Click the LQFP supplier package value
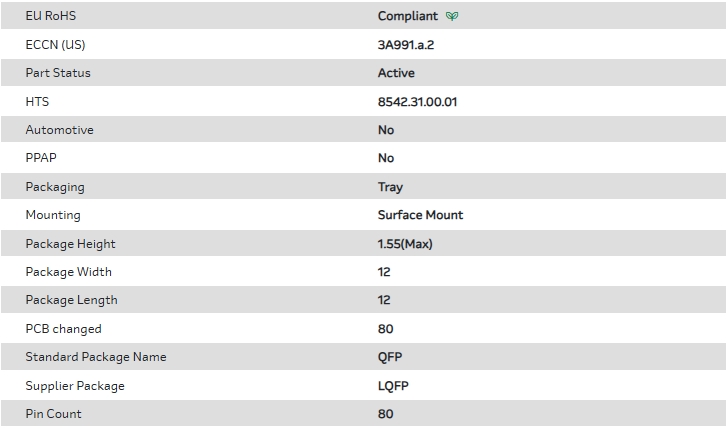 coord(393,386)
